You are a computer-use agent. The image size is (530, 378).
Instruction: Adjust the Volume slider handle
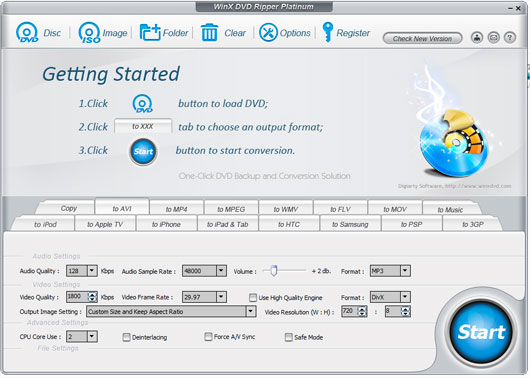coord(274,270)
